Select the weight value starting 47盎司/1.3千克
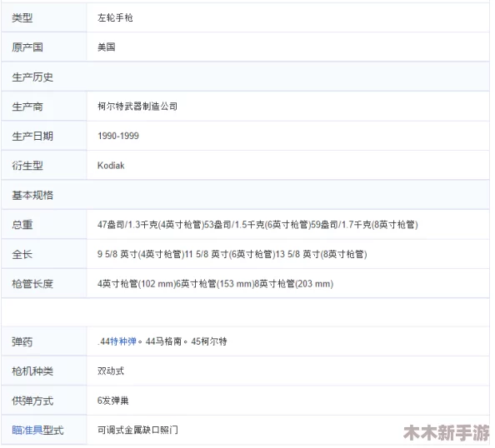Screen dimensions: 495x448 257,225
